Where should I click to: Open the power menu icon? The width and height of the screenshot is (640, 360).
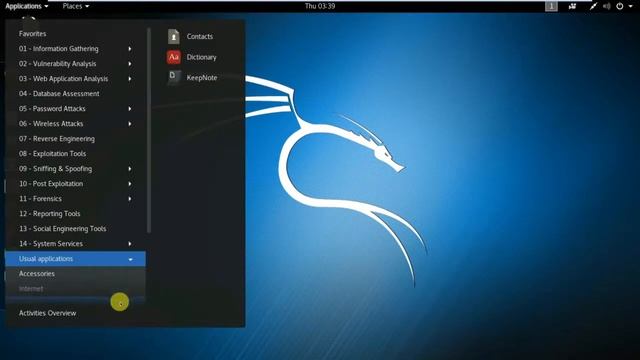click(620, 6)
